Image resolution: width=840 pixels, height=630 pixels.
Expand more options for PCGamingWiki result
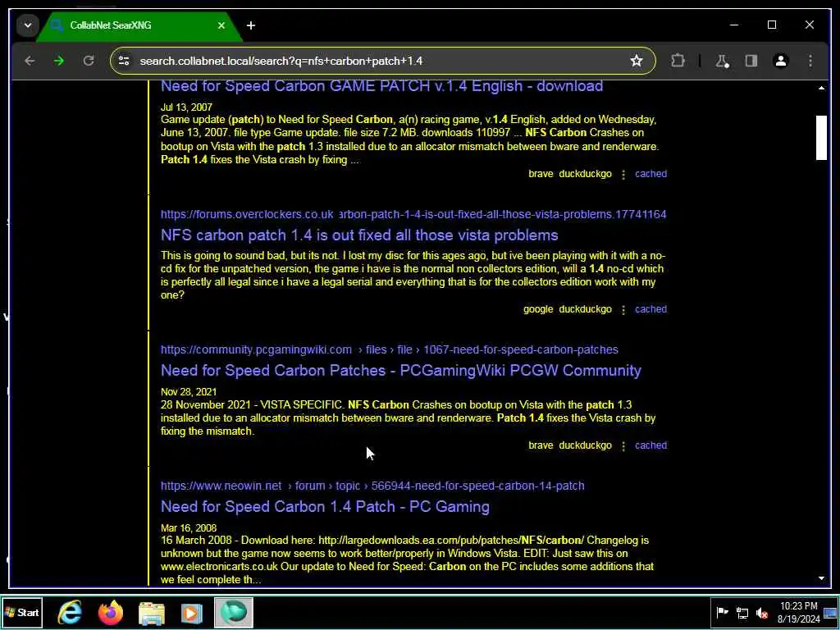(623, 446)
